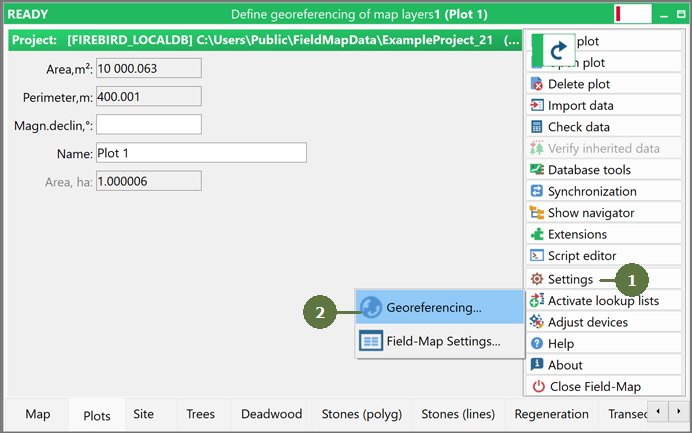Choose Check data from the side menu
Screen dimensions: 692x433
pyautogui.click(x=603, y=127)
